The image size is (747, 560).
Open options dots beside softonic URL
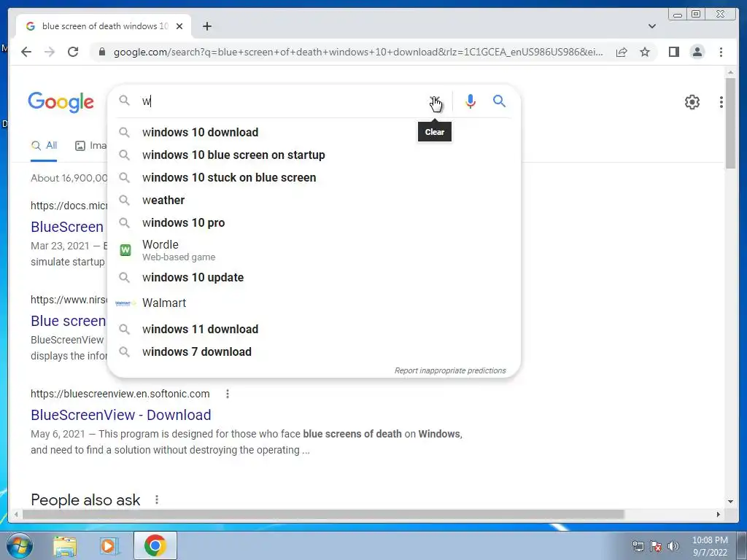click(x=228, y=394)
